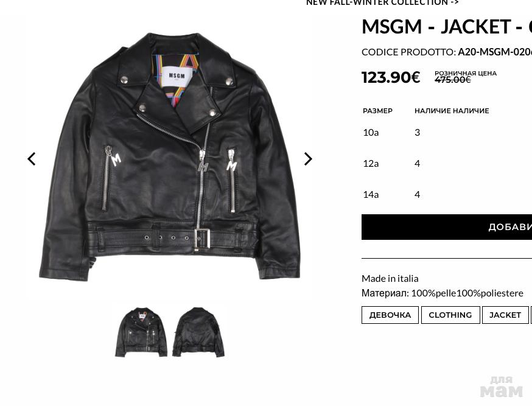
Task: Click the Размер column header
Action: coord(377,111)
